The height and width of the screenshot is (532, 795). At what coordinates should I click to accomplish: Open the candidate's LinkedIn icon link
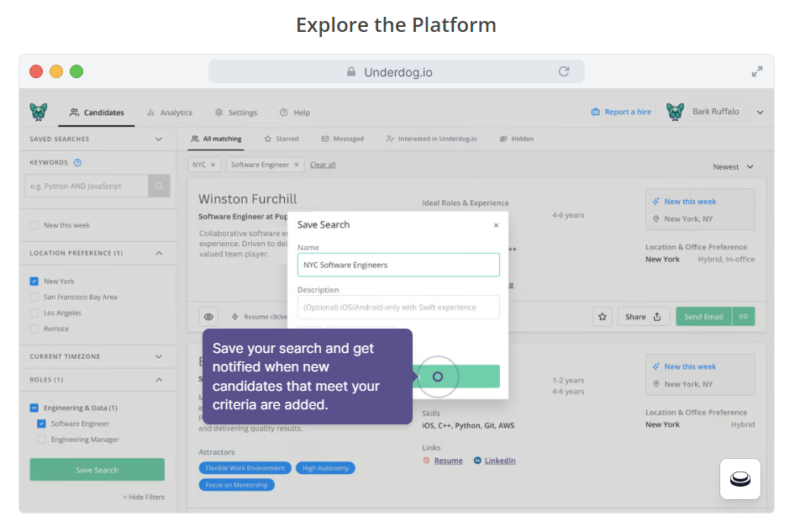476,461
